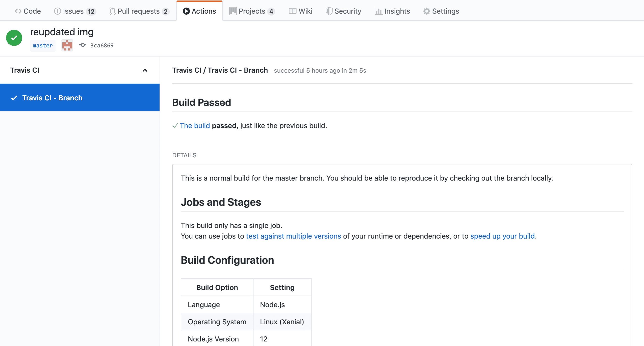Click commit hash 3ca6869
This screenshot has width=644, height=346.
point(102,46)
